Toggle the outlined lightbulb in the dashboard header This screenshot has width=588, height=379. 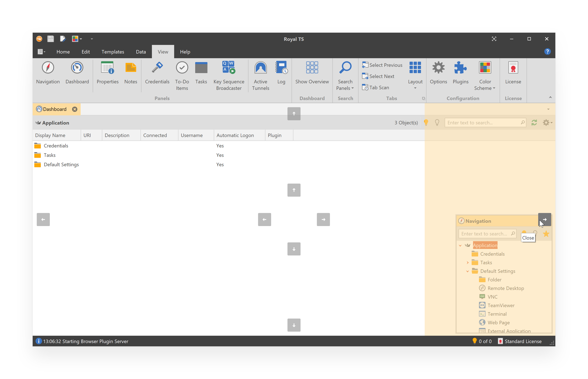tap(437, 123)
